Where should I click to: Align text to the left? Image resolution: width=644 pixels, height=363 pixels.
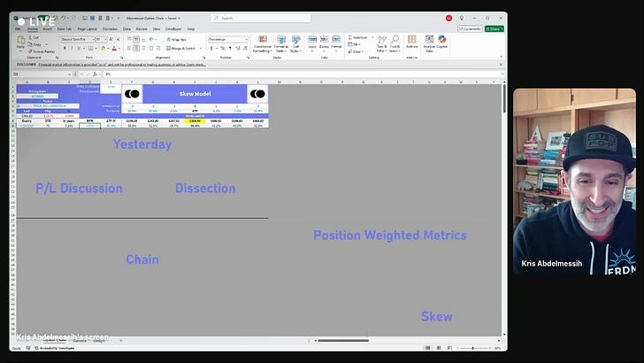pos(129,48)
